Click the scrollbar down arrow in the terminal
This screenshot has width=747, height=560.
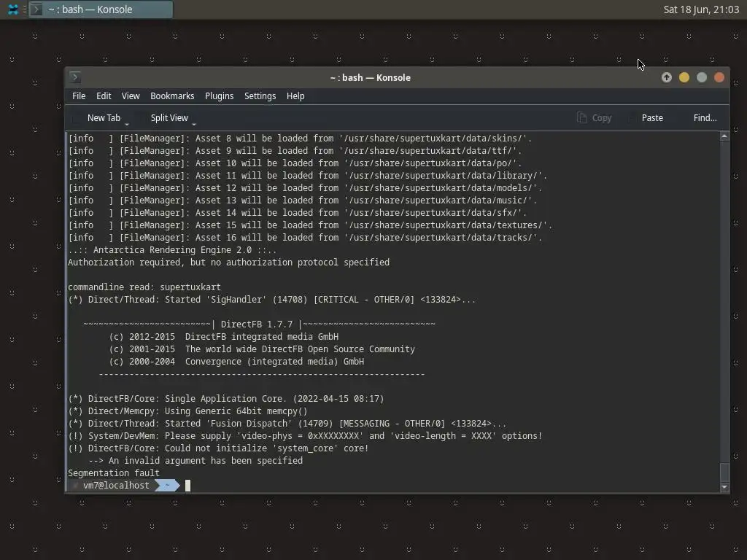724,486
